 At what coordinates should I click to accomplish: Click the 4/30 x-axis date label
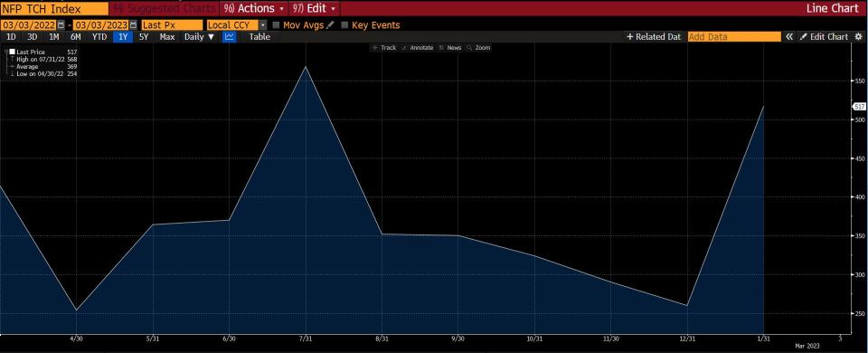[x=75, y=339]
